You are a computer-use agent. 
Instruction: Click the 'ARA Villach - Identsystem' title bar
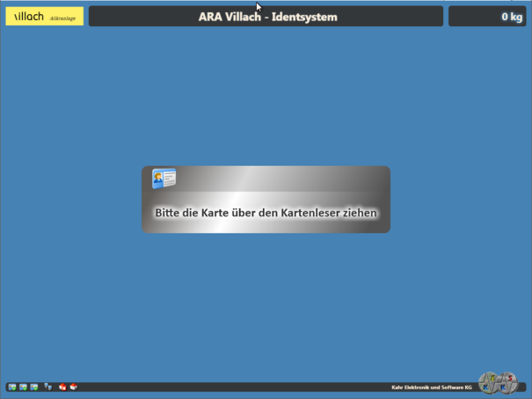coord(266,17)
